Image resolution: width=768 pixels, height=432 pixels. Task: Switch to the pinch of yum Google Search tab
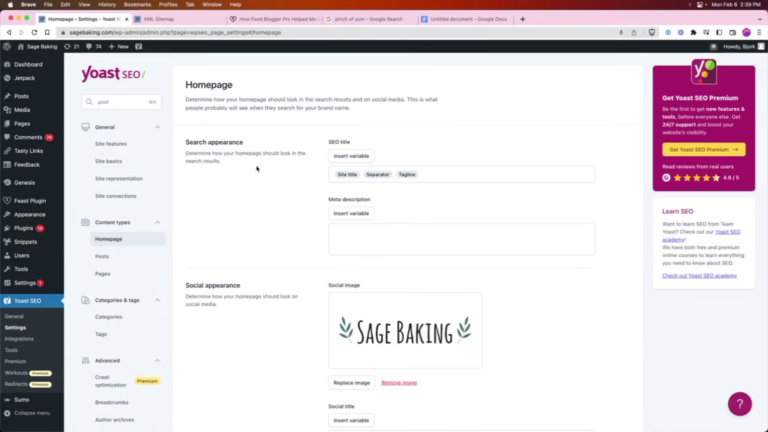tap(369, 19)
